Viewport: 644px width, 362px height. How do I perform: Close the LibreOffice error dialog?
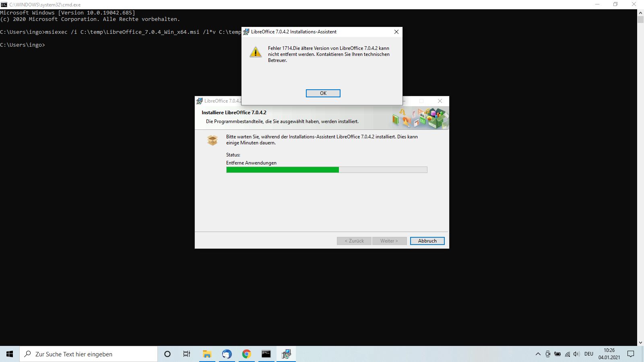[396, 32]
